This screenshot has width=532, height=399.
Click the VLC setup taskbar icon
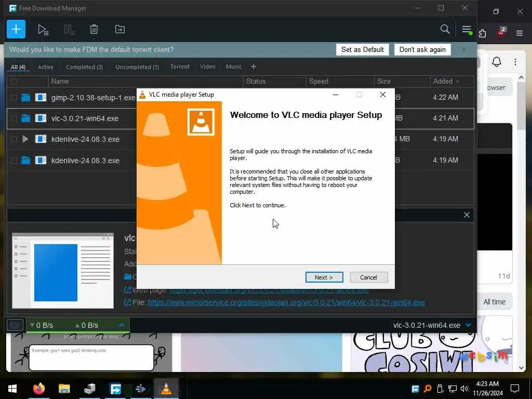(x=166, y=389)
